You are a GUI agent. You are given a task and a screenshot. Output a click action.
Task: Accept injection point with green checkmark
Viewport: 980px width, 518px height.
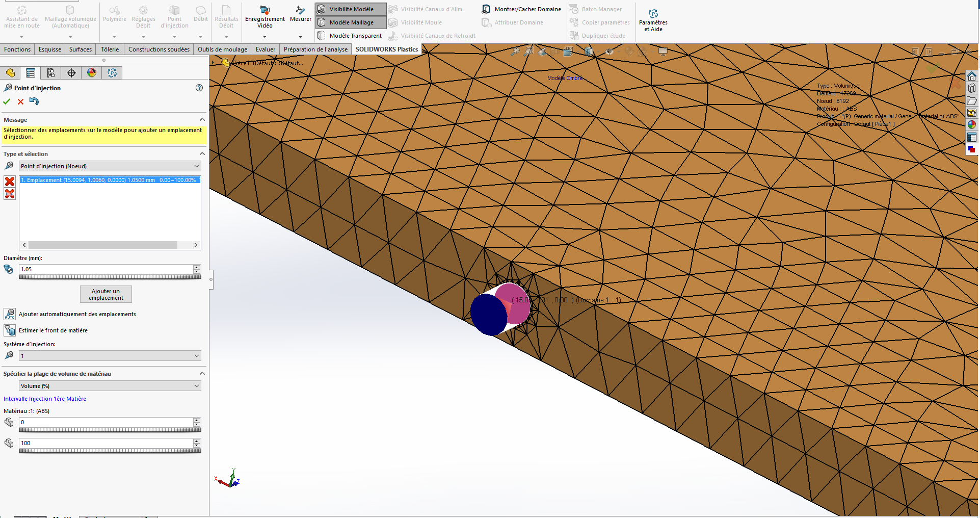(7, 101)
